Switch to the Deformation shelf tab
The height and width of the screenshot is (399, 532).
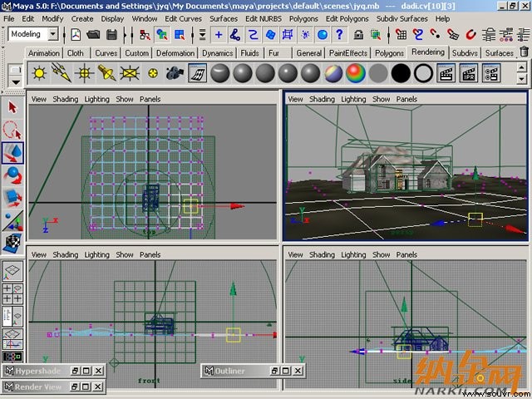point(175,53)
